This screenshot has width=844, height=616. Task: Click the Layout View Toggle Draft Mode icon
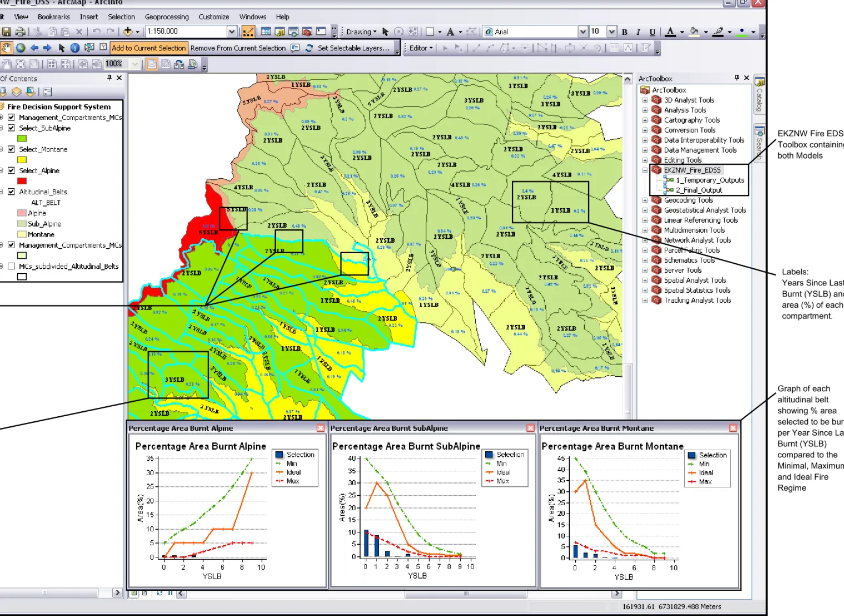tap(152, 65)
